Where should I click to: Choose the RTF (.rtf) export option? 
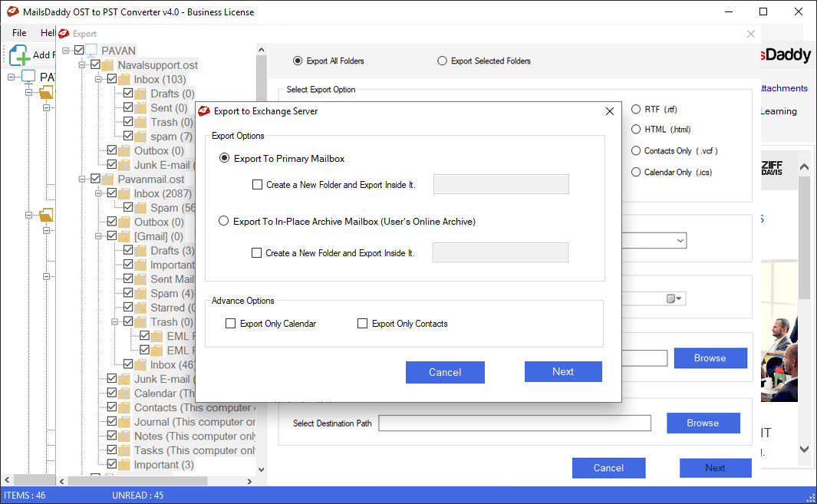(x=636, y=110)
